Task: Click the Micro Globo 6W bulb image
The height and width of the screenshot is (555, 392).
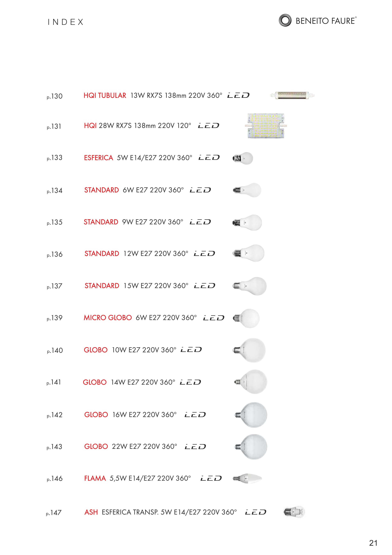Action: click(246, 318)
